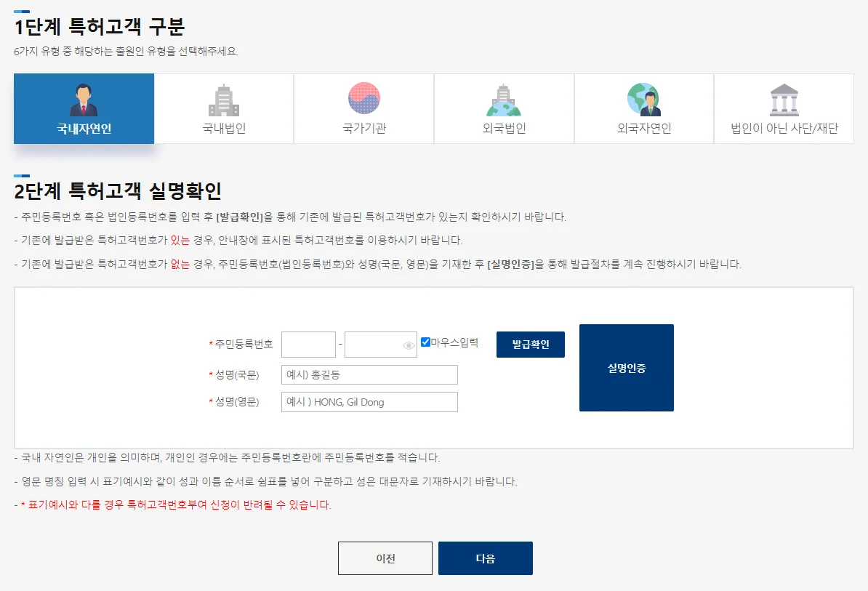Screen dimensions: 868x591
Task: Click the second 주민등록번호 field after the dash
Action: click(372, 345)
